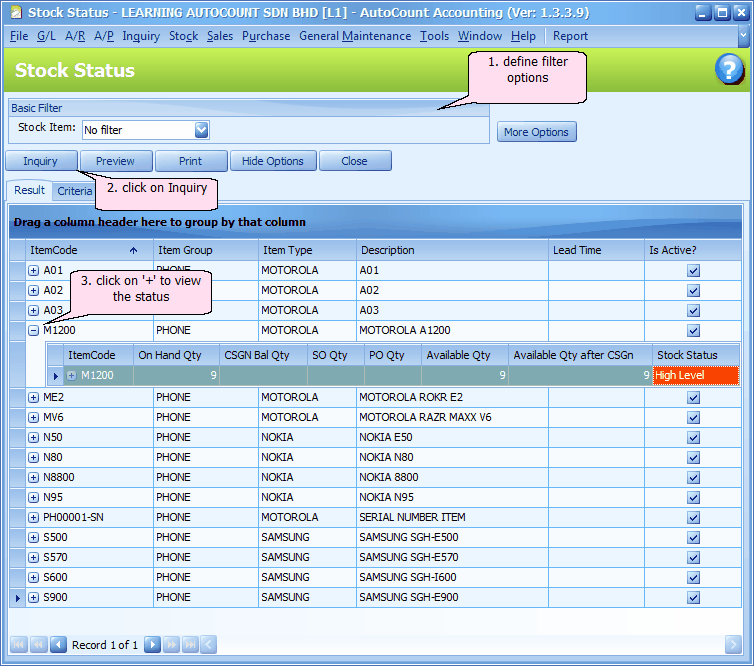Click the Lead Time column header
The height and width of the screenshot is (666, 754).
click(596, 250)
